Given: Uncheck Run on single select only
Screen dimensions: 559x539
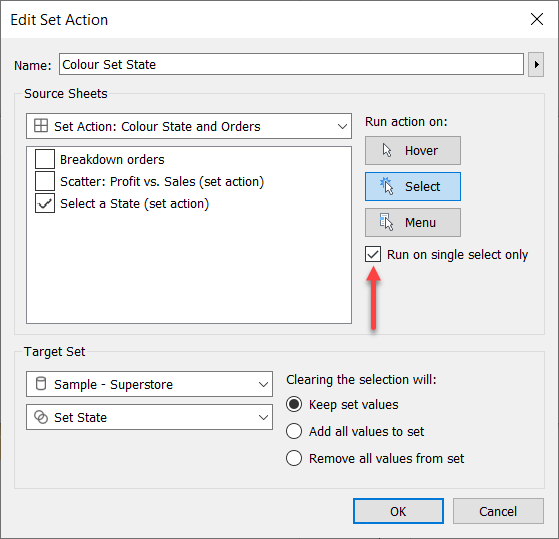Looking at the screenshot, I should 373,255.
